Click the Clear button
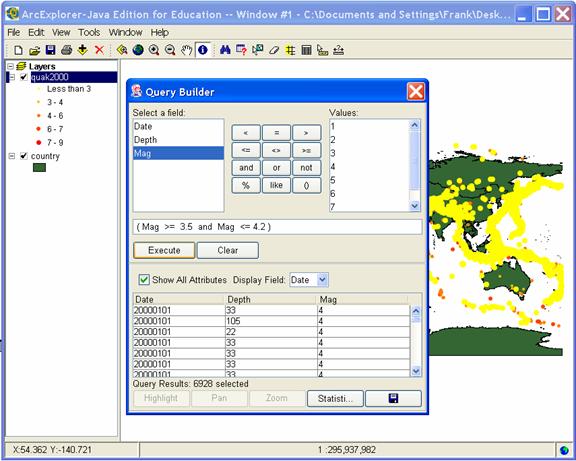 pyautogui.click(x=228, y=250)
